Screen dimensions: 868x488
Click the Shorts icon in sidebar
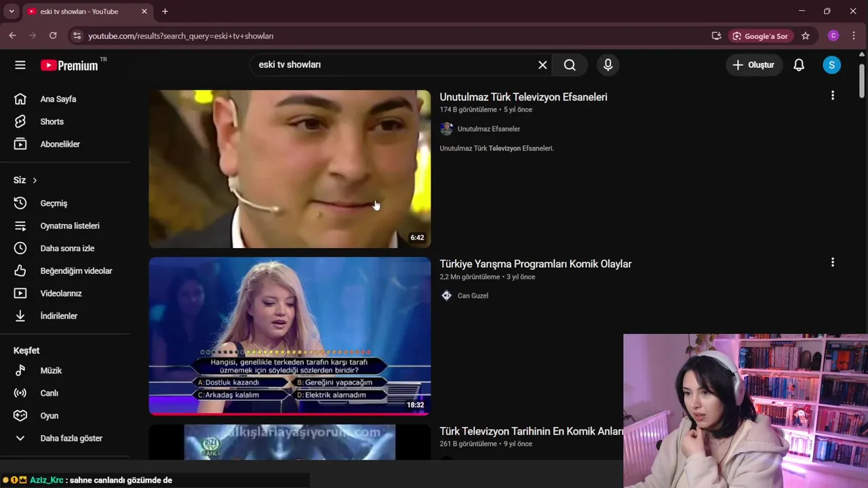point(20,121)
